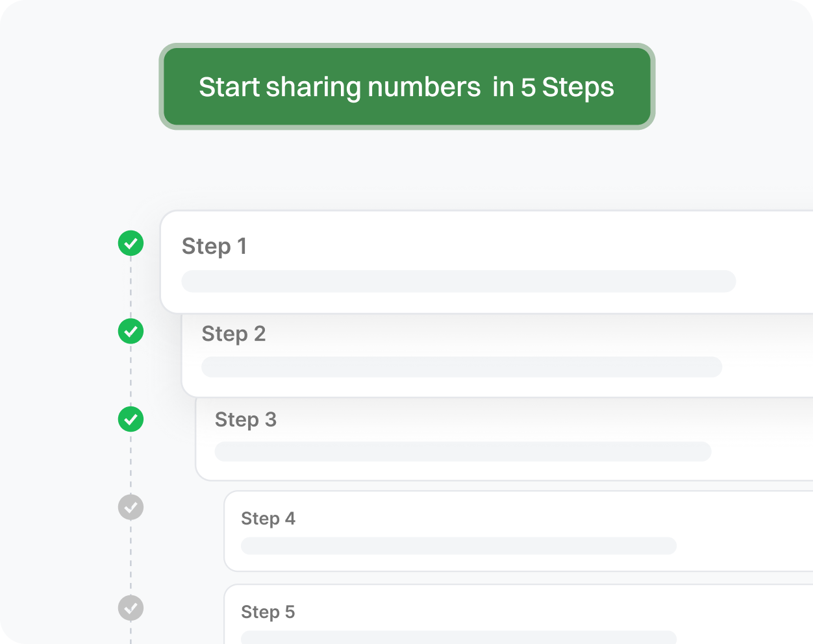Select the Step 4 title text
Viewport: 813px width, 644px height.
point(268,519)
